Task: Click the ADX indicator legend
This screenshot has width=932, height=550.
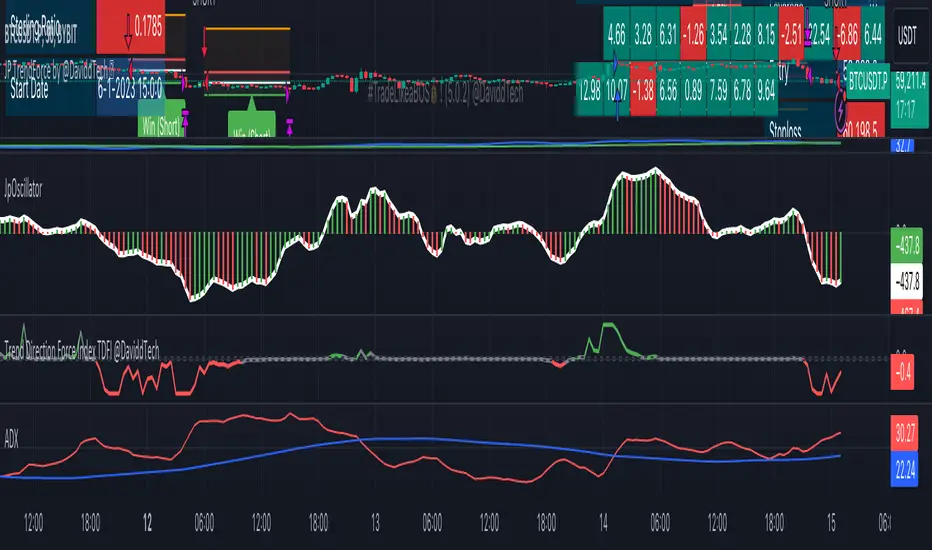Action: (11, 439)
